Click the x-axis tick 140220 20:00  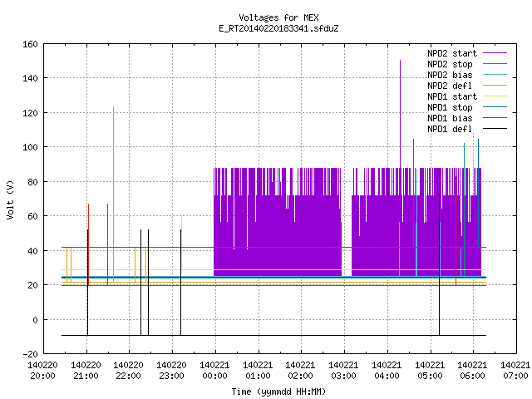pyautogui.click(x=42, y=371)
